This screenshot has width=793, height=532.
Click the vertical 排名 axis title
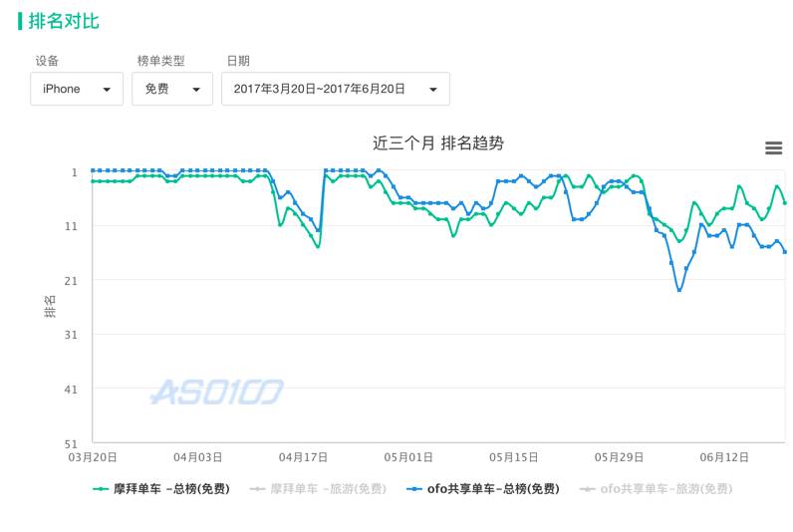(50, 307)
